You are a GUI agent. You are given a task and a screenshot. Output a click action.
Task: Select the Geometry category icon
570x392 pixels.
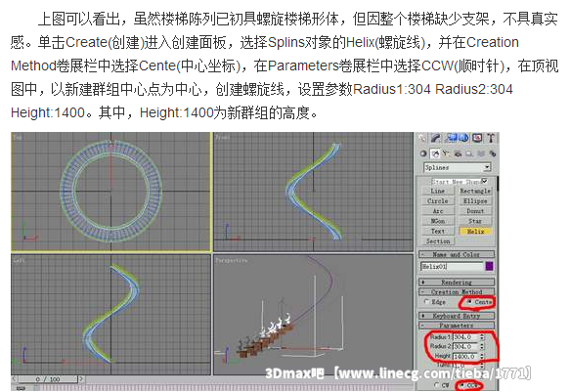point(423,153)
